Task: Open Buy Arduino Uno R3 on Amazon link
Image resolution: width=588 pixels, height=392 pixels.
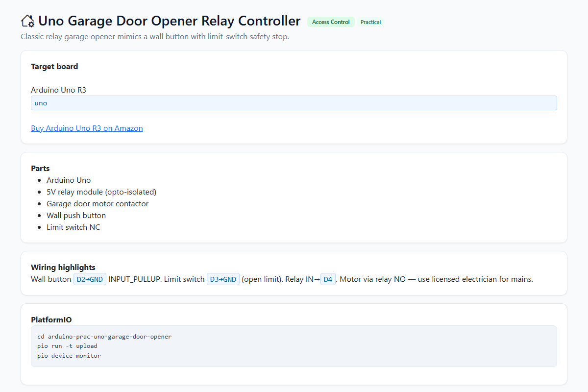Action: tap(87, 128)
